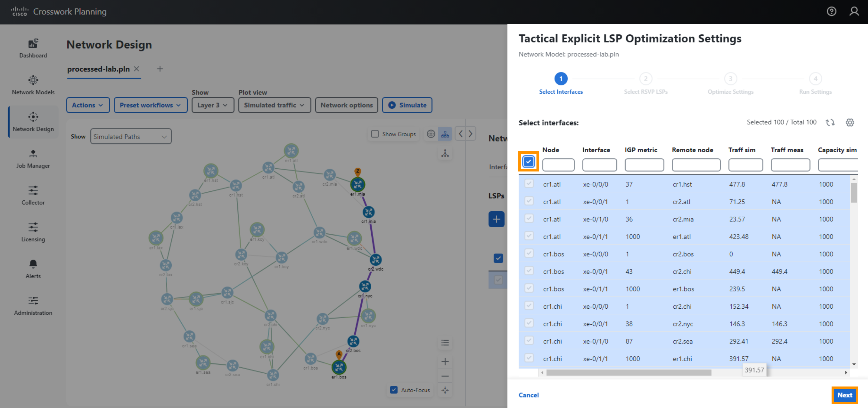Click the Next button
868x408 pixels.
pyautogui.click(x=844, y=395)
